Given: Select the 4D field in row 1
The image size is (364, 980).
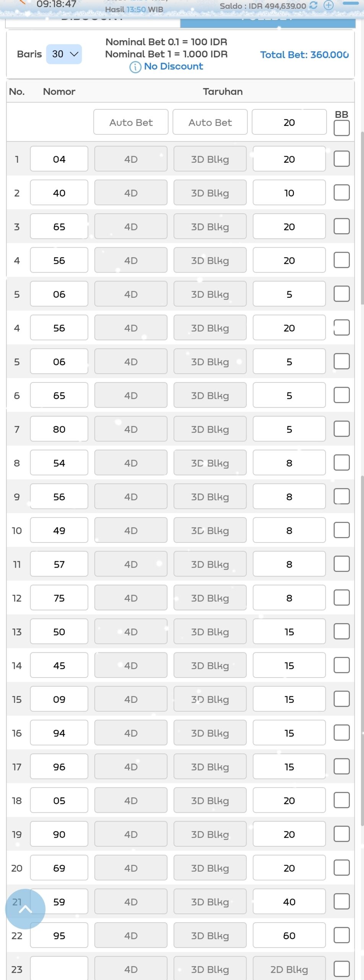Looking at the screenshot, I should 131,159.
